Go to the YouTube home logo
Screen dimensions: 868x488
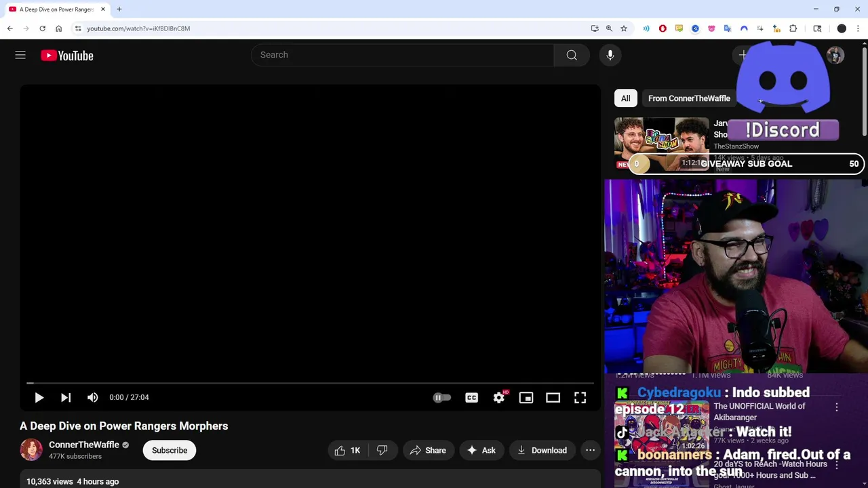pos(66,56)
